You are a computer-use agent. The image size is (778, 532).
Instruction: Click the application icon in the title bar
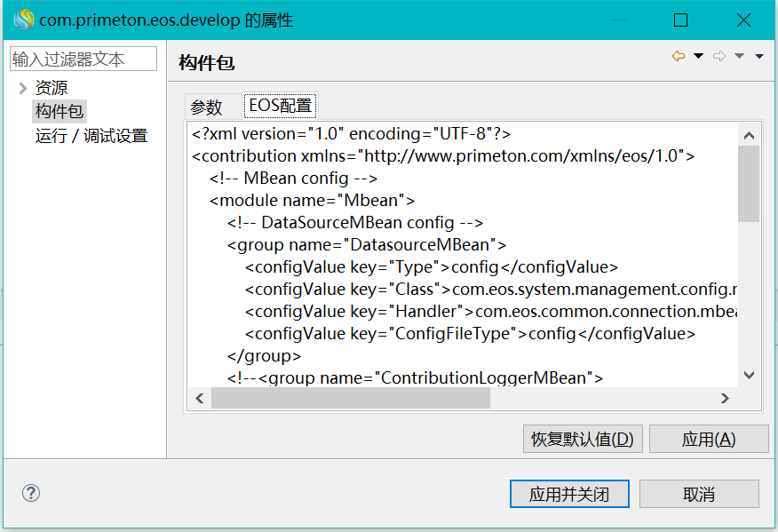[22, 20]
